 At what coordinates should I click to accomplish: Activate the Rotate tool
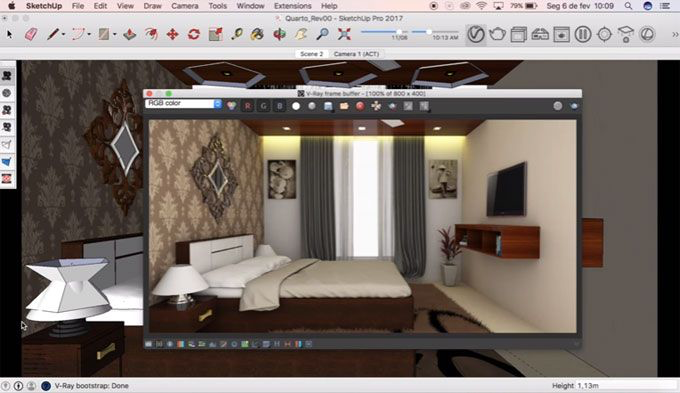tap(194, 34)
